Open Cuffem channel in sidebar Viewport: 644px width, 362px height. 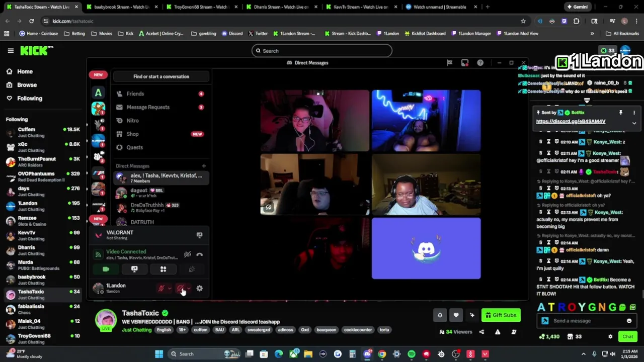[43, 132]
